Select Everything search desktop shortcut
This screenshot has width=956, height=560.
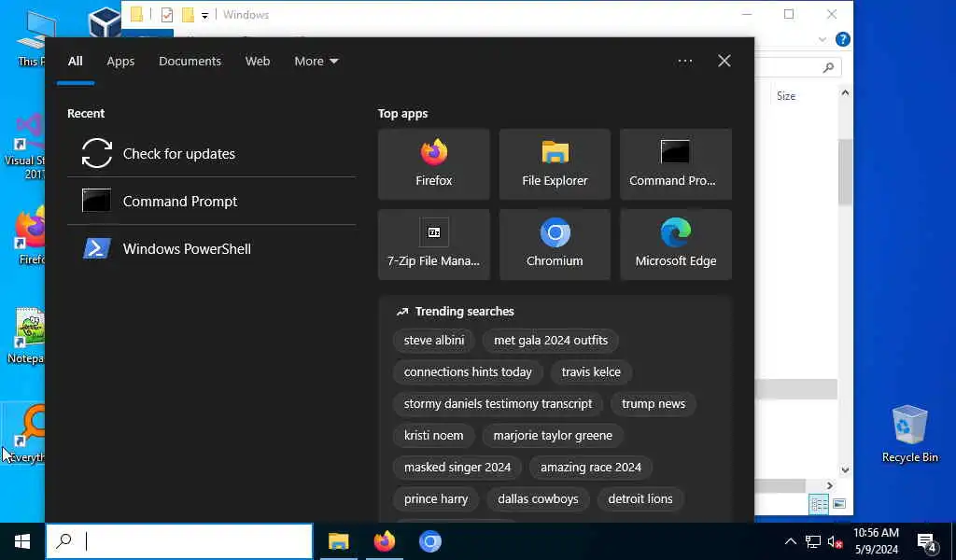pos(24,433)
